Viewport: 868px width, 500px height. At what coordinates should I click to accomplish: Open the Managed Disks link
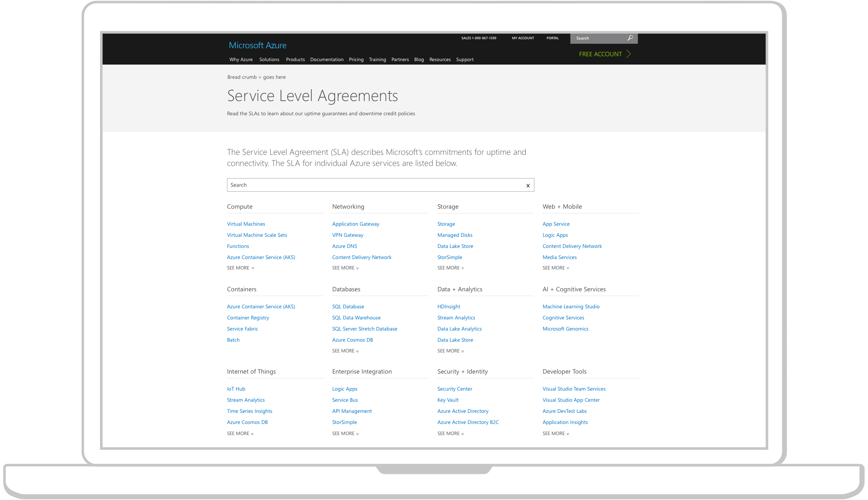(x=455, y=235)
